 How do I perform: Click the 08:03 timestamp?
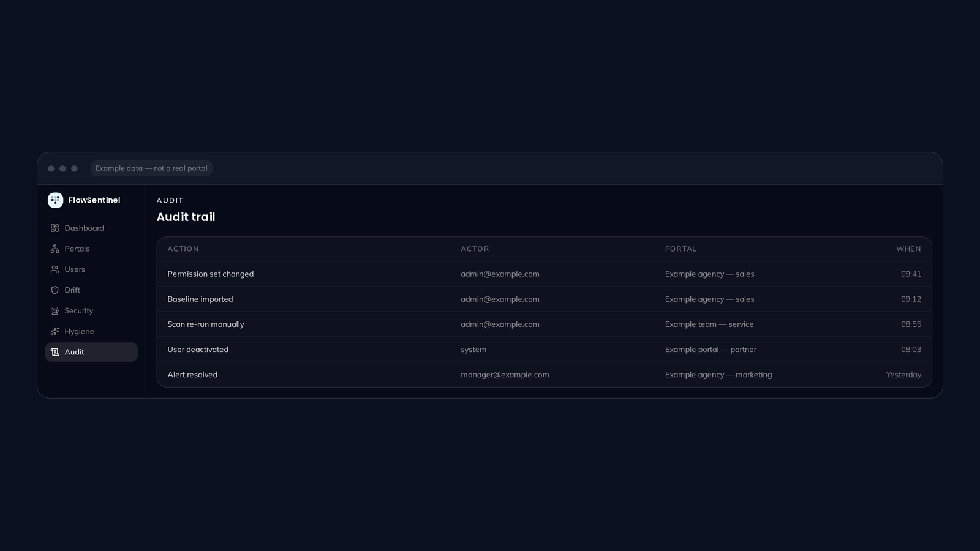click(911, 349)
